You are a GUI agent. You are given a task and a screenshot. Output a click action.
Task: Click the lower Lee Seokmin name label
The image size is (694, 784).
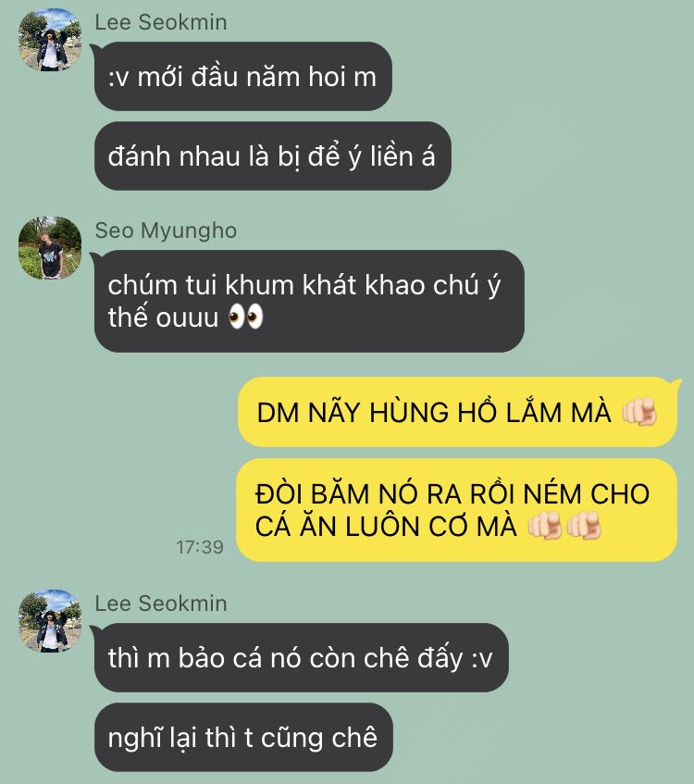(x=161, y=604)
